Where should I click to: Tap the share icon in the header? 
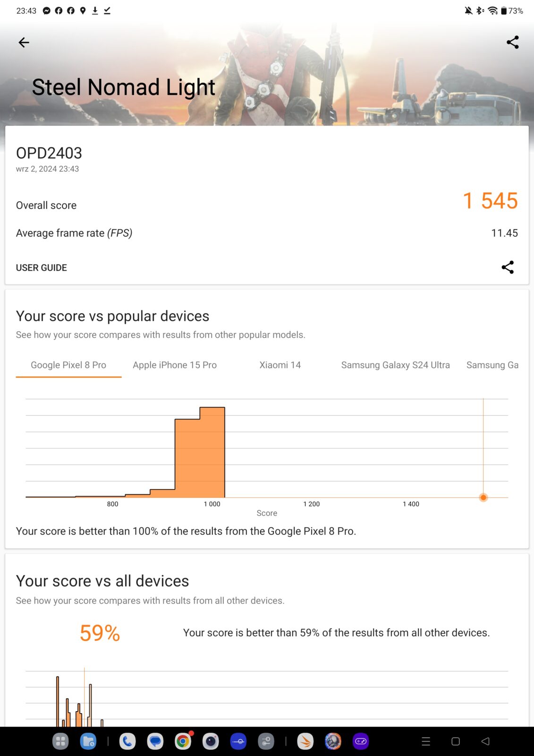click(x=512, y=43)
